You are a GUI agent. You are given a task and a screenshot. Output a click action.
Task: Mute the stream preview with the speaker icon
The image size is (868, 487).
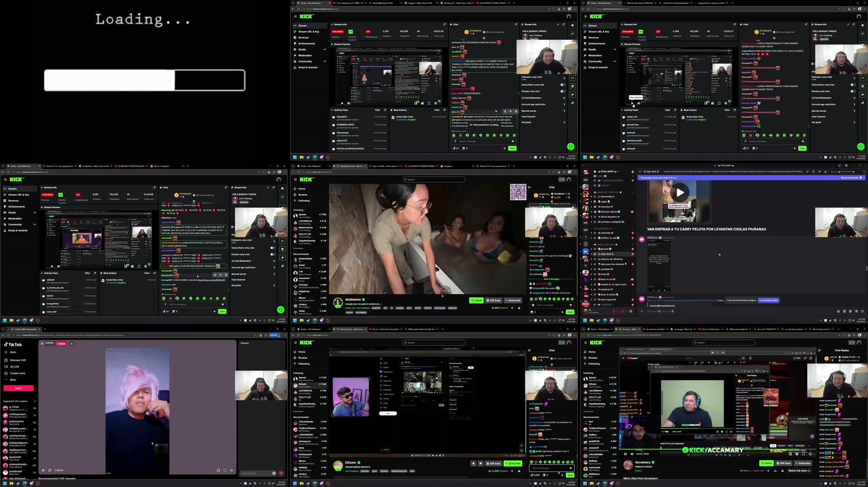tap(349, 103)
